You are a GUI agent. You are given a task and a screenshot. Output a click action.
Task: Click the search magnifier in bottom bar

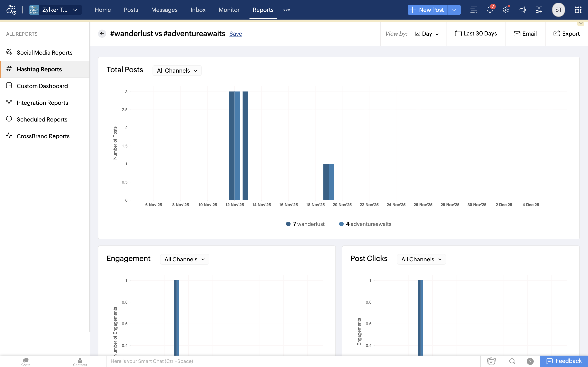point(512,361)
